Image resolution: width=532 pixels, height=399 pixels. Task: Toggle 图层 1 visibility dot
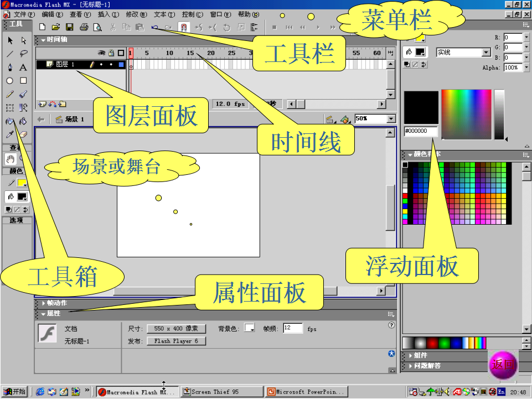[x=101, y=64]
